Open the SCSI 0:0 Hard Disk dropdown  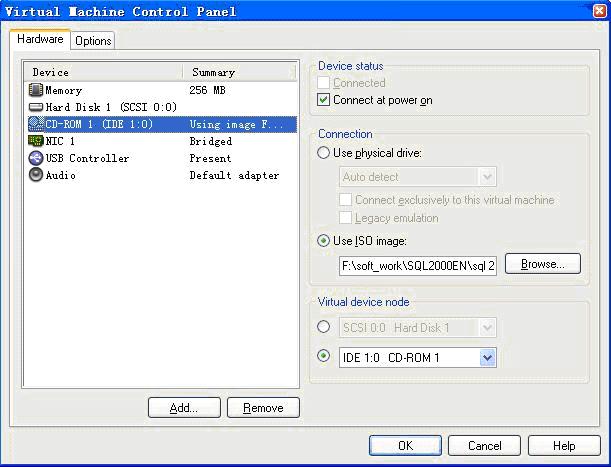[x=487, y=327]
